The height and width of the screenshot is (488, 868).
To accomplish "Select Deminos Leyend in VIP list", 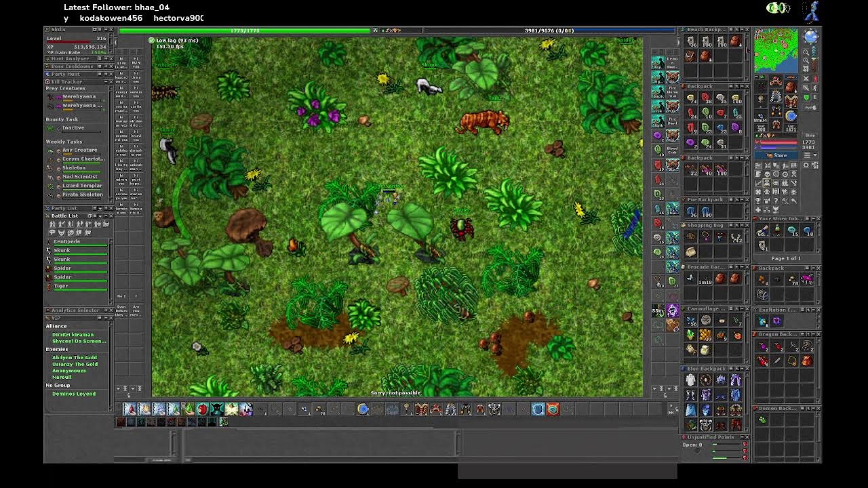I will (74, 394).
